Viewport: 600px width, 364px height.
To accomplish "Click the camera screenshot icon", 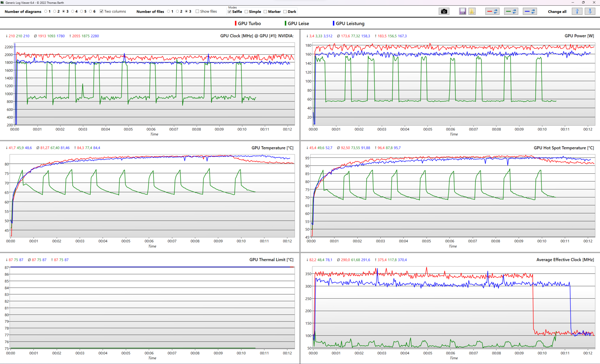I will coord(444,12).
